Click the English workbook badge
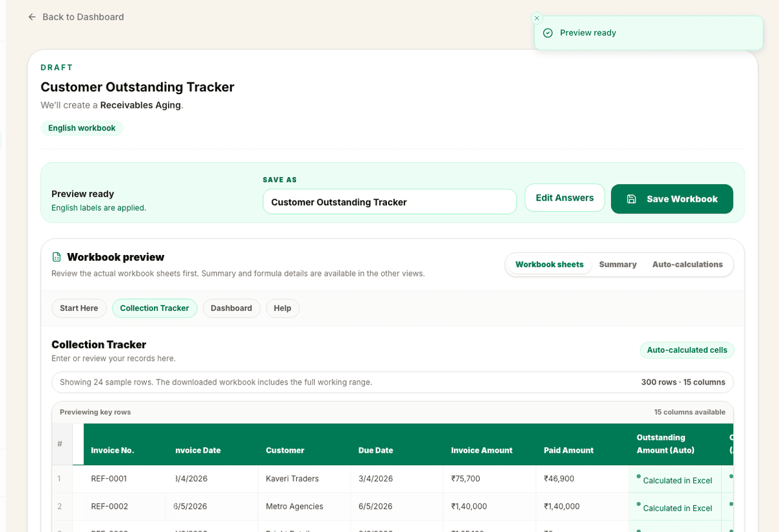The image size is (779, 532). click(x=82, y=128)
